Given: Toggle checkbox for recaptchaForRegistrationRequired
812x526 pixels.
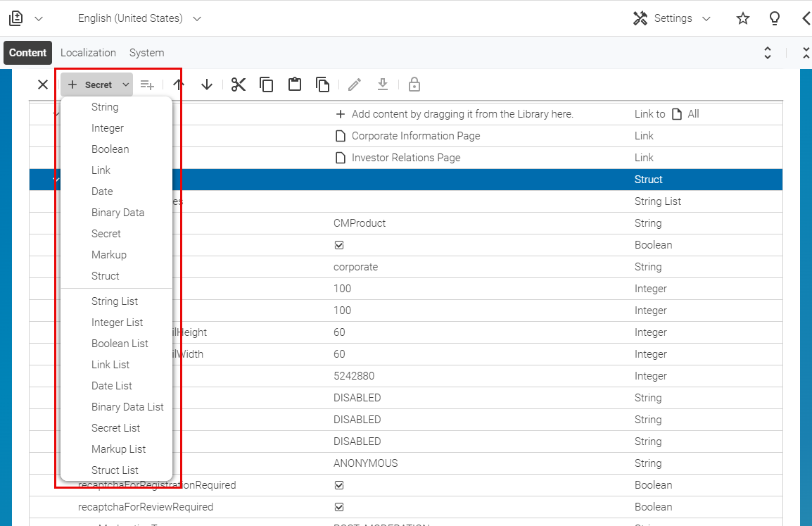Looking at the screenshot, I should click(339, 485).
